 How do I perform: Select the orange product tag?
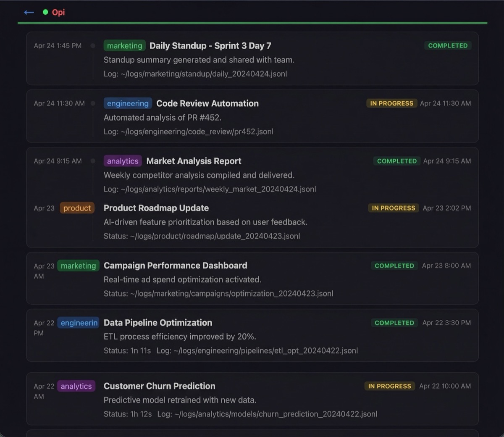pyautogui.click(x=77, y=208)
